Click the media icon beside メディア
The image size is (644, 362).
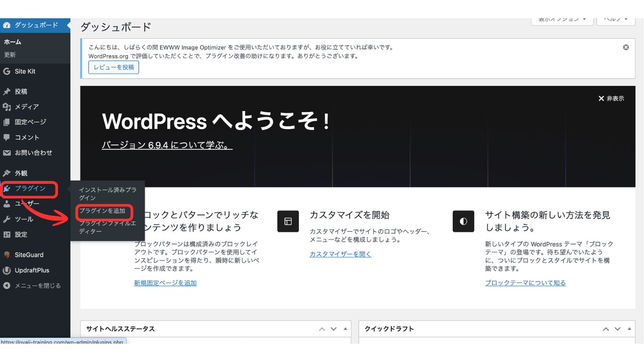pos(7,107)
